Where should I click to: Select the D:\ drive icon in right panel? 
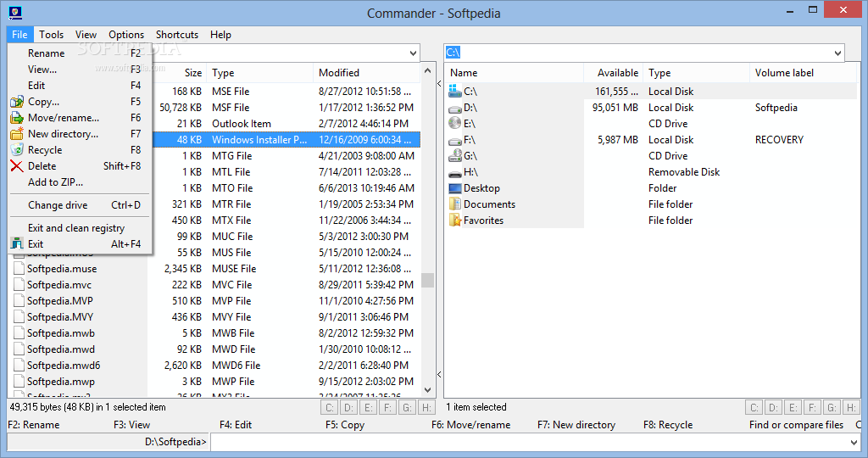(x=455, y=108)
